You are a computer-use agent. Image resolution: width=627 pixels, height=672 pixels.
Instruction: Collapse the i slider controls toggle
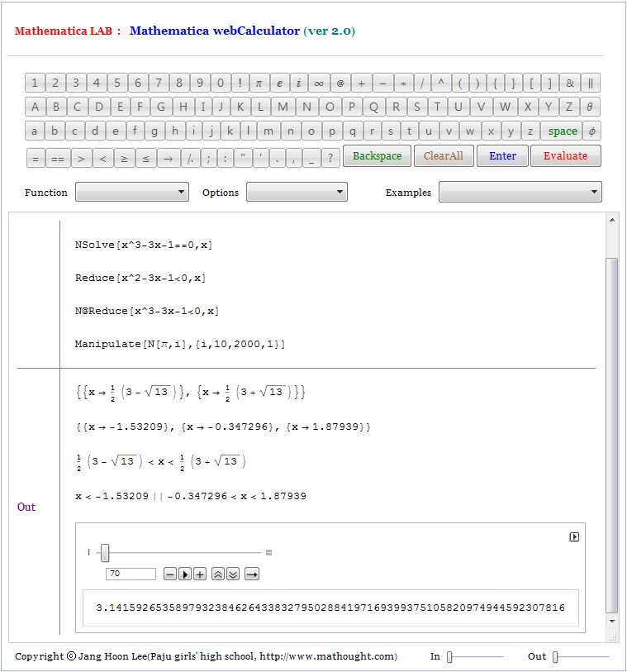coord(269,553)
